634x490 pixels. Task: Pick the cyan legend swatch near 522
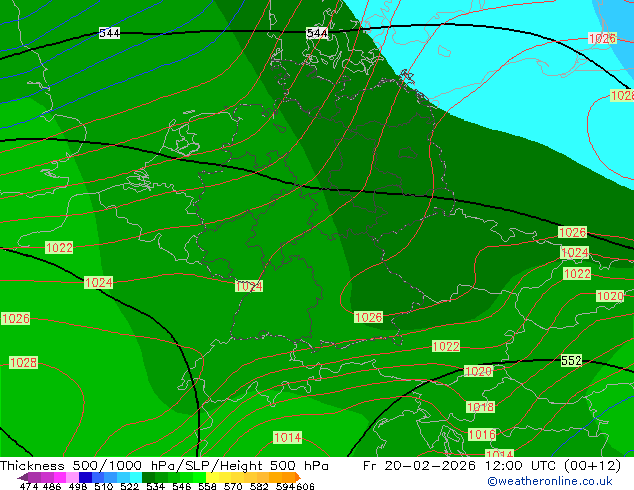pyautogui.click(x=136, y=477)
